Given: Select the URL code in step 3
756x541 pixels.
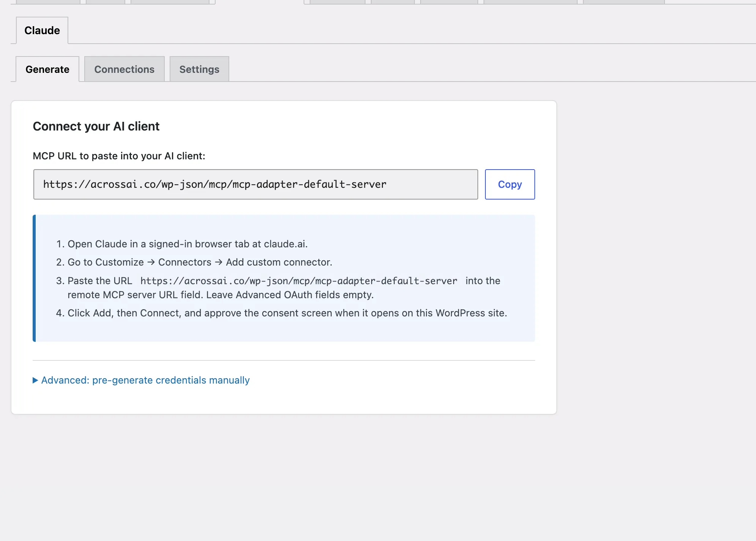Looking at the screenshot, I should tap(299, 281).
